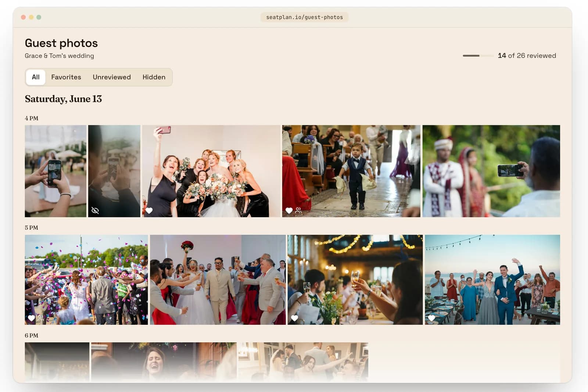Toggle the heart on the confetti toss photo
This screenshot has width=588, height=392.
coord(32,318)
